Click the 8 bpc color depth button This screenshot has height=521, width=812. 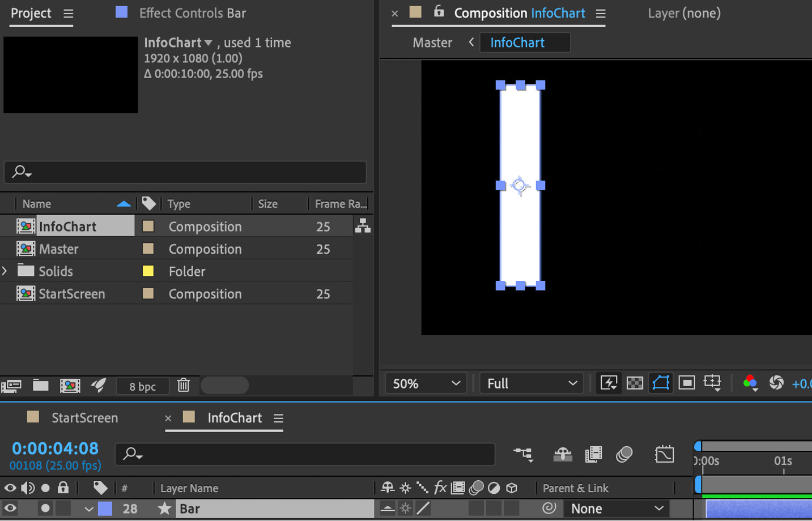[142, 386]
